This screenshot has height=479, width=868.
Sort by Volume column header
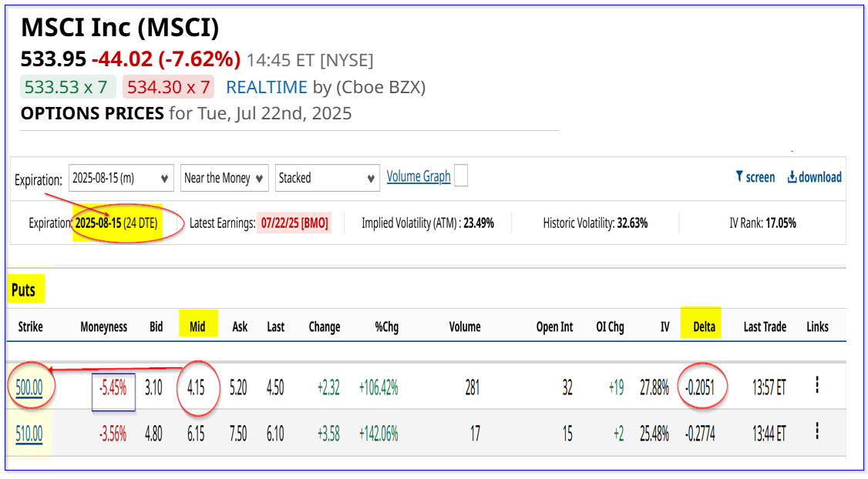[464, 327]
